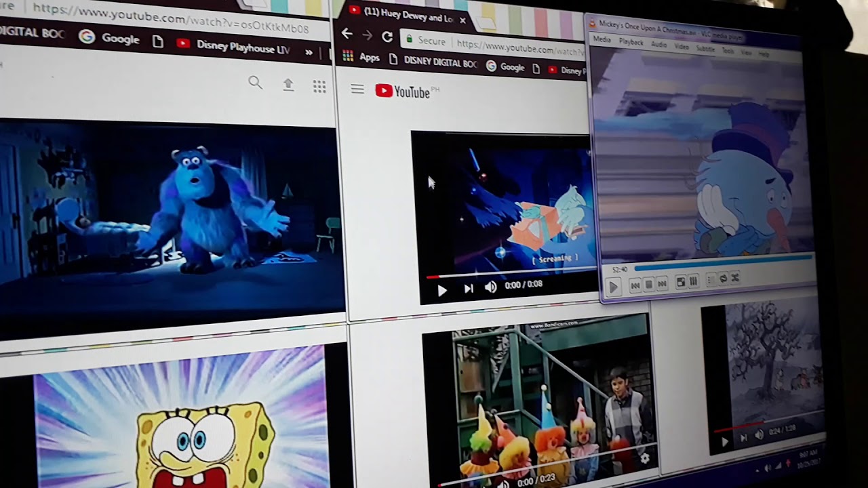
Task: Stop VLC playback
Action: [649, 285]
